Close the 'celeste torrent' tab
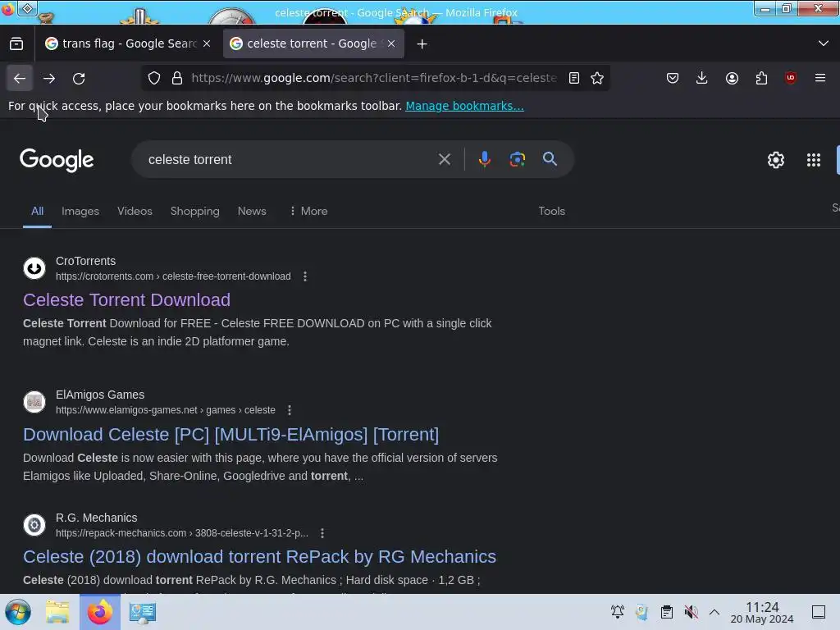Image resolution: width=840 pixels, height=630 pixels. [x=391, y=43]
